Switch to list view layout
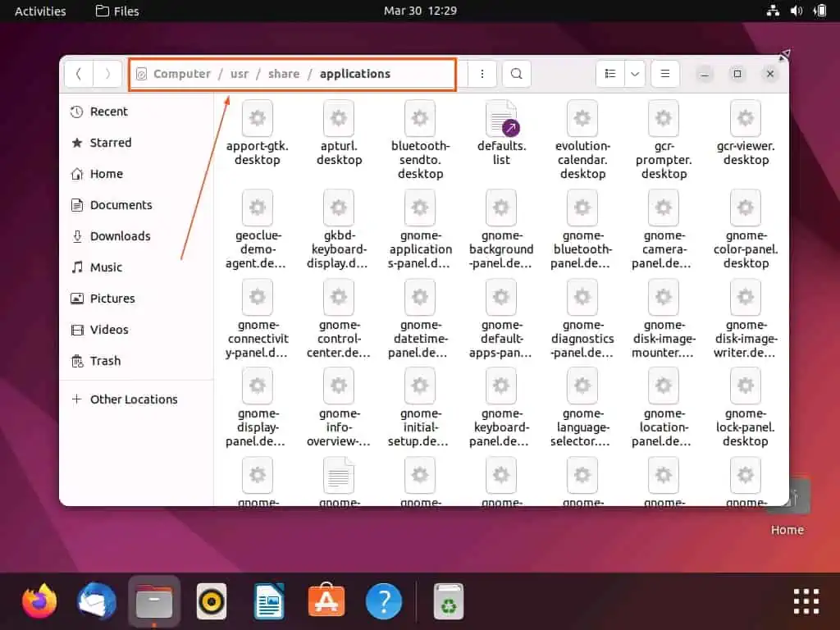 point(610,74)
